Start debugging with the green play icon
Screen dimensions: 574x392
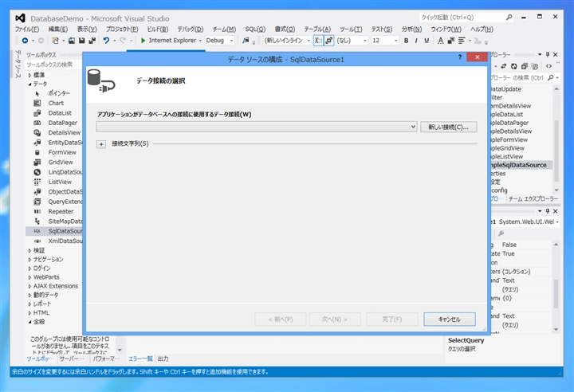143,41
